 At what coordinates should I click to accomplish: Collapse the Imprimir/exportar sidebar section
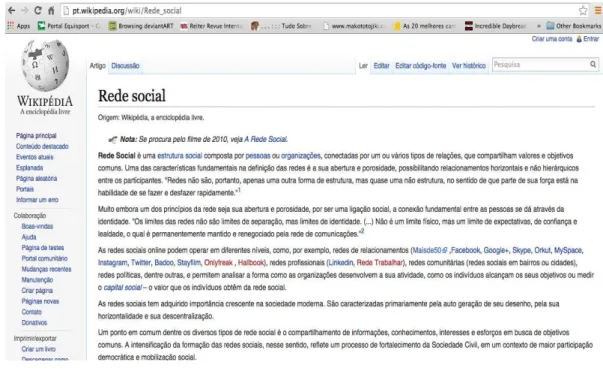(35, 339)
